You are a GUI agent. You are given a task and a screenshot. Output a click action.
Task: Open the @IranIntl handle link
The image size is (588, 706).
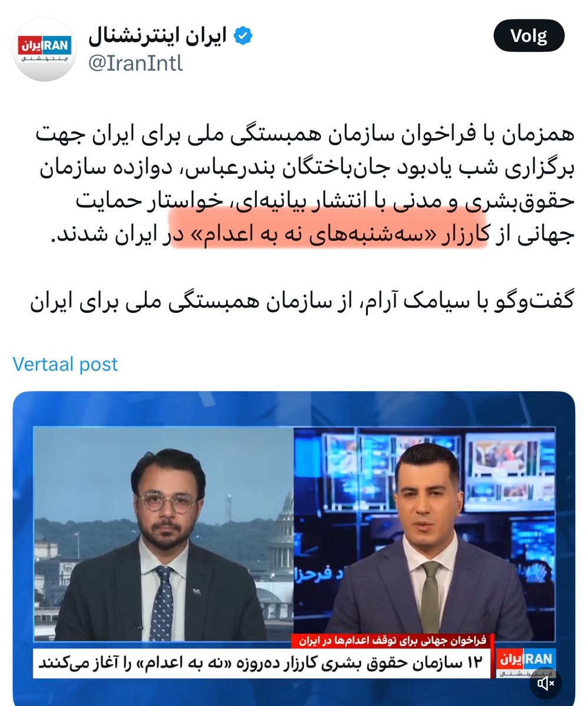135,62
